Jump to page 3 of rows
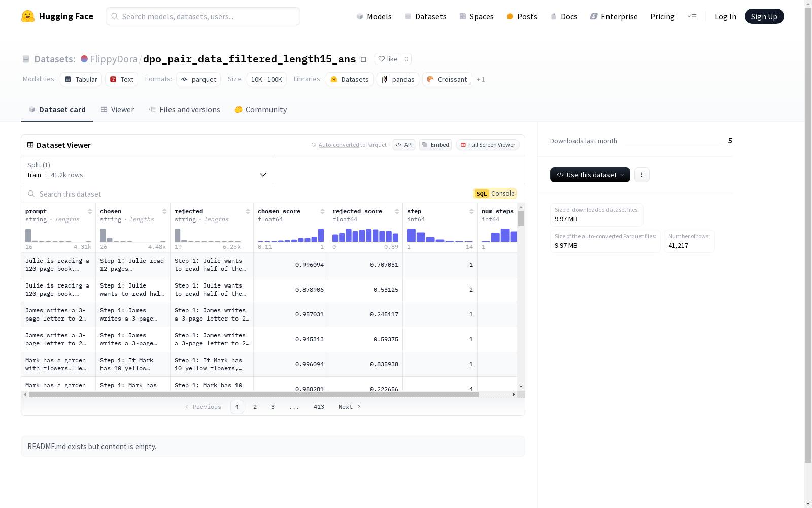This screenshot has width=812, height=508. (273, 407)
